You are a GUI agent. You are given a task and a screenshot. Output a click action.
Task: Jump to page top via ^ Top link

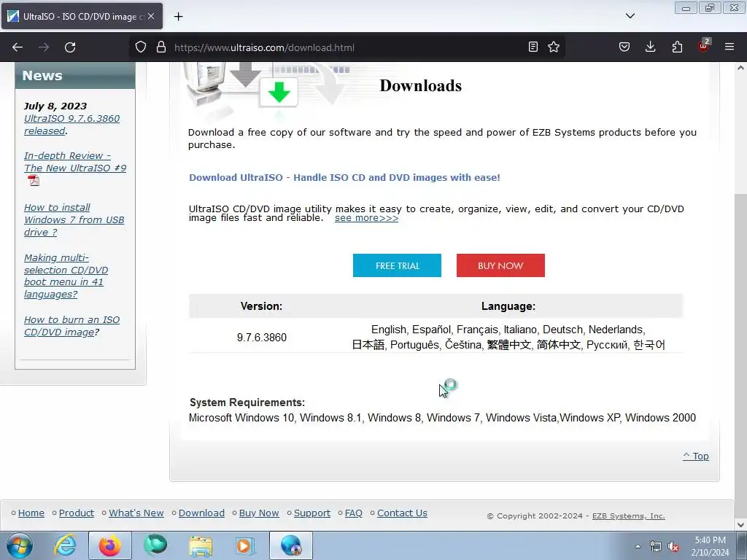pos(695,456)
